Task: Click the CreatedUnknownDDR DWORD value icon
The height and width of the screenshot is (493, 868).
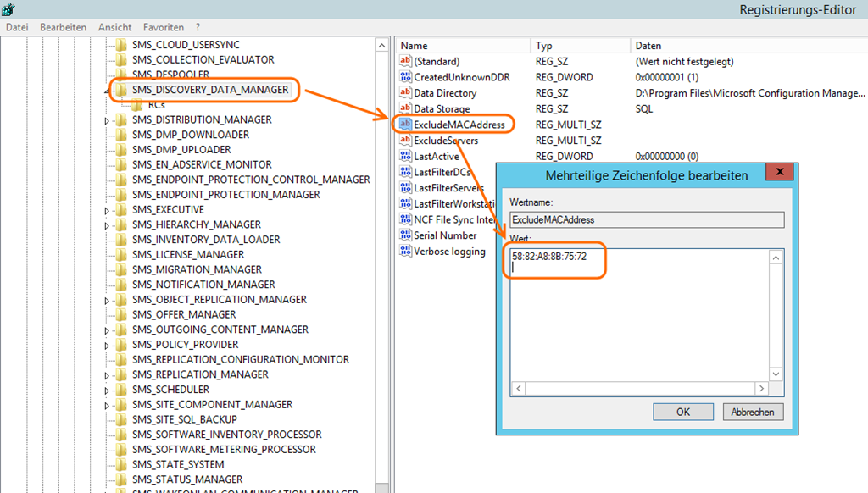Action: click(x=405, y=77)
